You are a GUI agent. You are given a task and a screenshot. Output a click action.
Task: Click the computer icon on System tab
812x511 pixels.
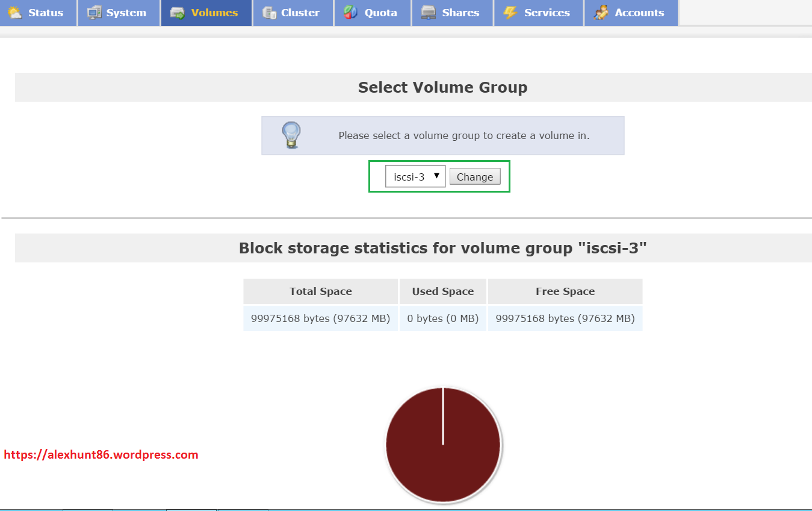pos(95,13)
